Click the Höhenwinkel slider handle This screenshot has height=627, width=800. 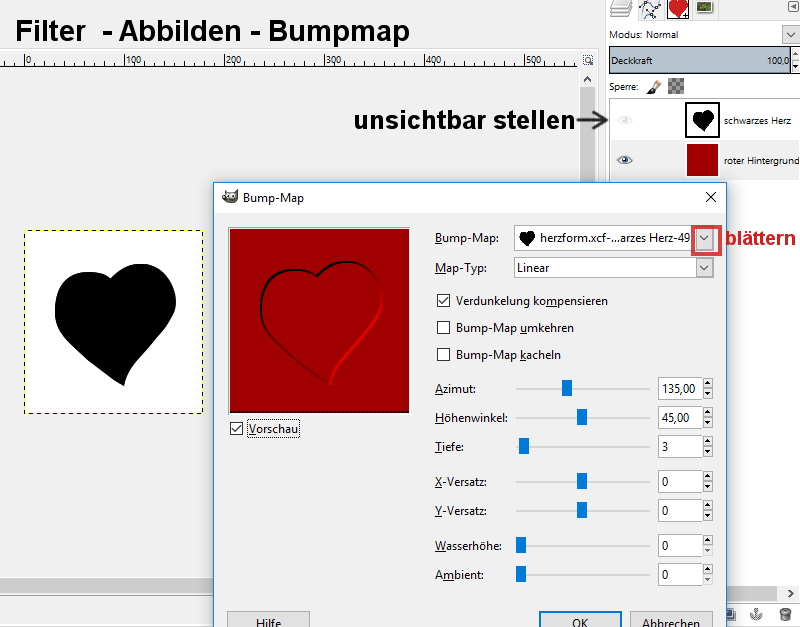click(582, 417)
